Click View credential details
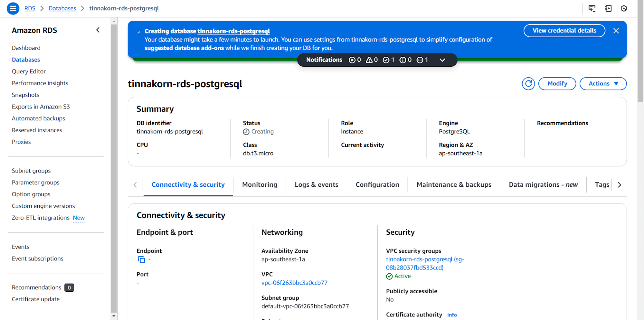This screenshot has height=320, width=644. 564,31
